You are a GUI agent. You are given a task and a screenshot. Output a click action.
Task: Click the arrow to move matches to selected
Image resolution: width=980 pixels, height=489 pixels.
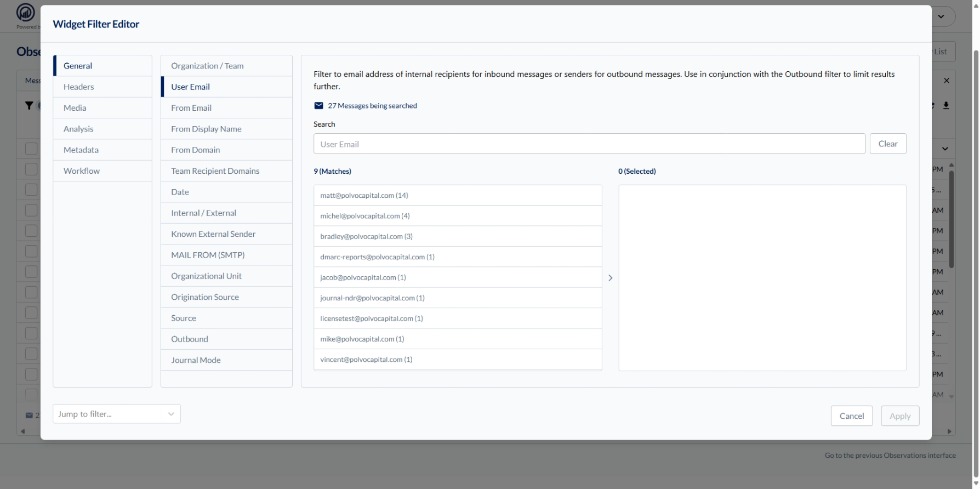pos(610,278)
